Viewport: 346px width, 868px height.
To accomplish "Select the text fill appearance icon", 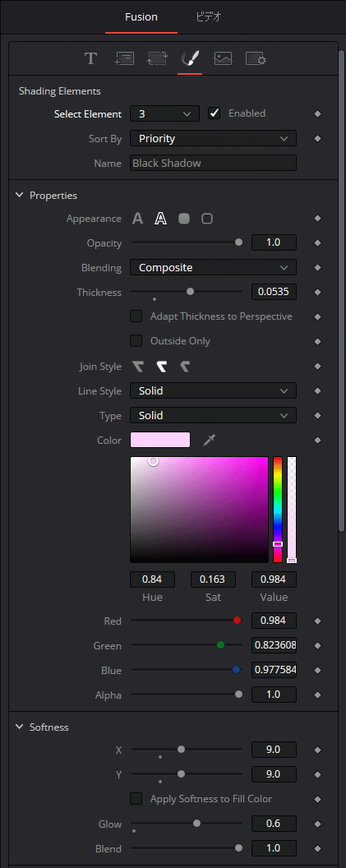I will 137,219.
